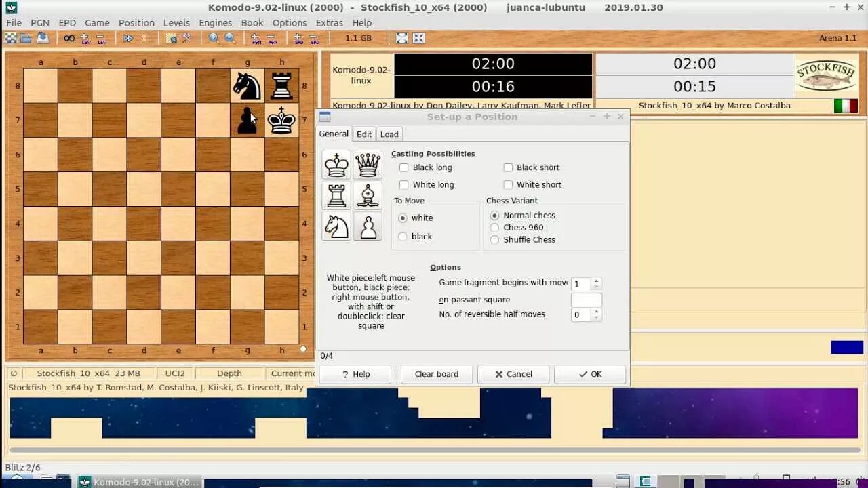
Task: Open the set-up position toolbar icon
Action: (171, 38)
